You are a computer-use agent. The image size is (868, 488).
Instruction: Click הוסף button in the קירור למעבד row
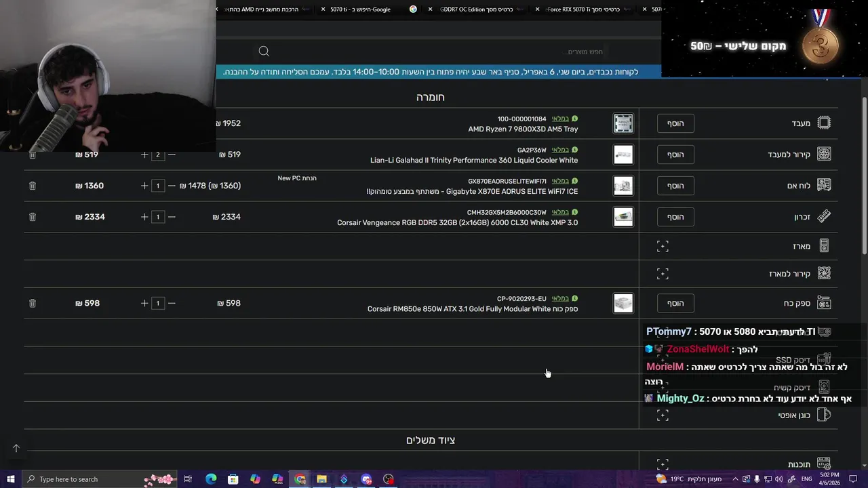(x=675, y=155)
